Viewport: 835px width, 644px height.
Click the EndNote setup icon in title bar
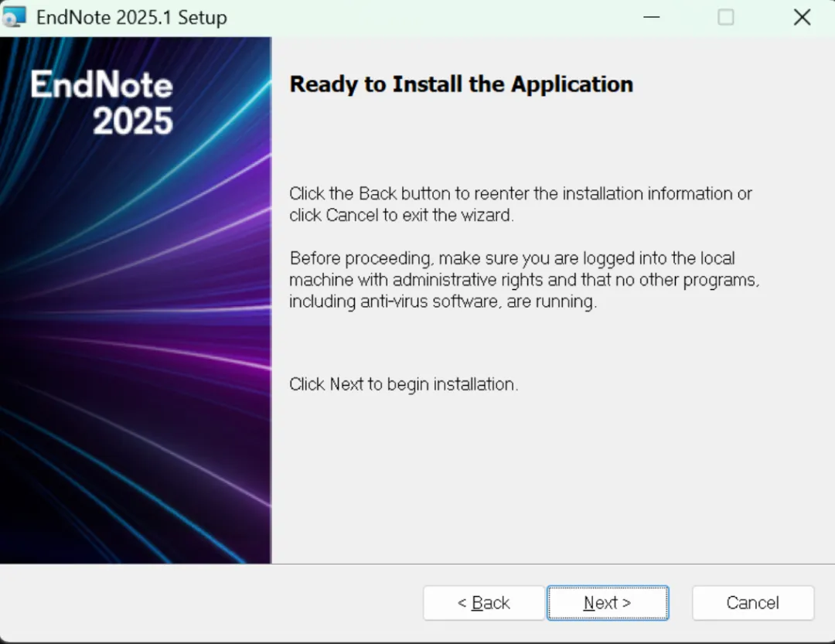click(13, 17)
